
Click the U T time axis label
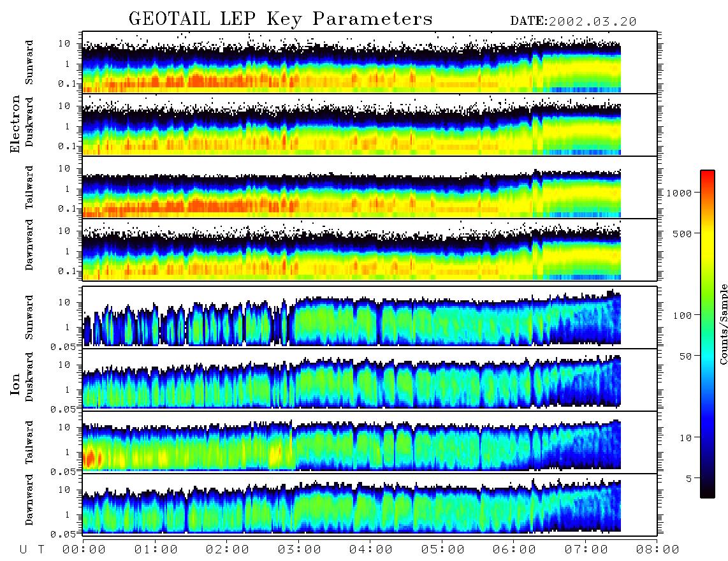point(32,550)
